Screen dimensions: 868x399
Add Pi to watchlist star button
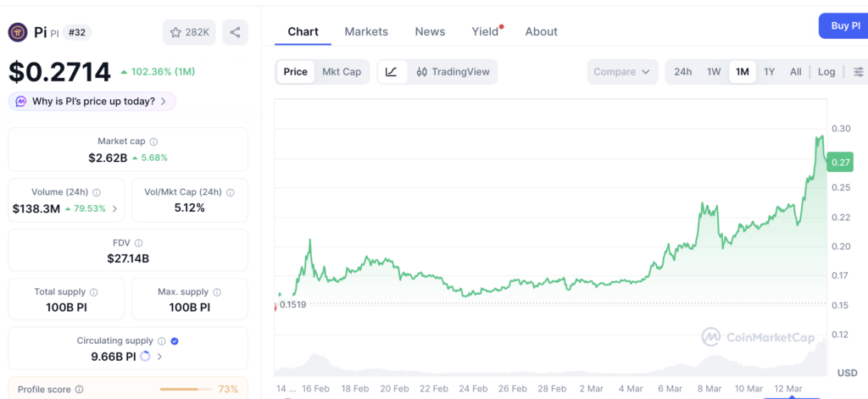189,33
